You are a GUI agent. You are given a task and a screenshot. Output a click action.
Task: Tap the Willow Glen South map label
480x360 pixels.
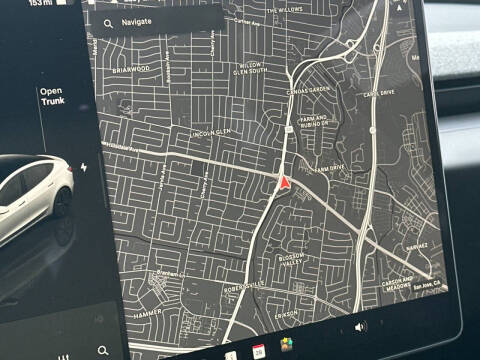click(250, 68)
